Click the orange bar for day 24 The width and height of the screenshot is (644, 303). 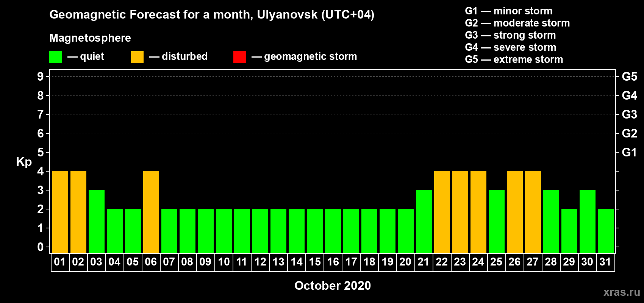(478, 212)
